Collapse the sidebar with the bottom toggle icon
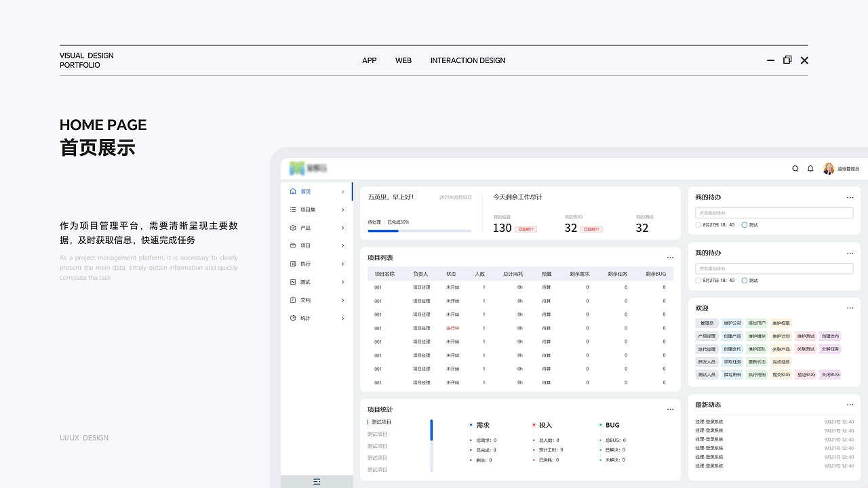The image size is (868, 488). coord(317,481)
